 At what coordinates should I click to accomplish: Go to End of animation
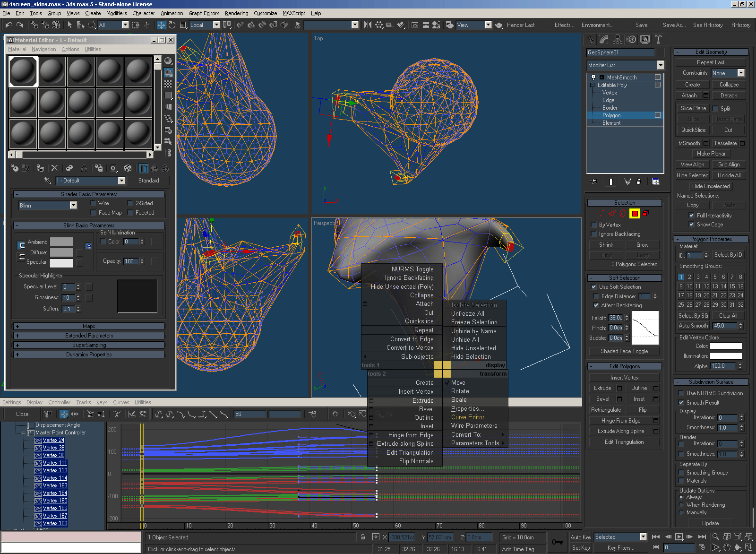pyautogui.click(x=702, y=537)
